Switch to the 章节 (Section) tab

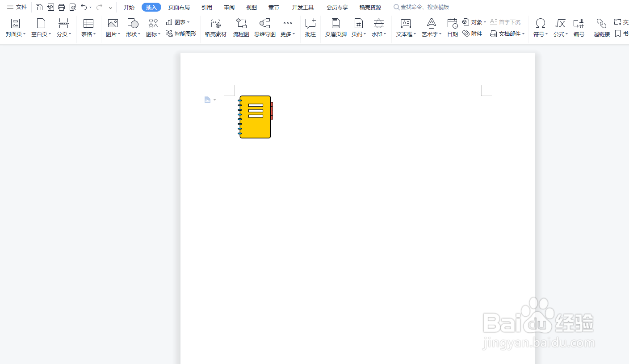coord(274,7)
